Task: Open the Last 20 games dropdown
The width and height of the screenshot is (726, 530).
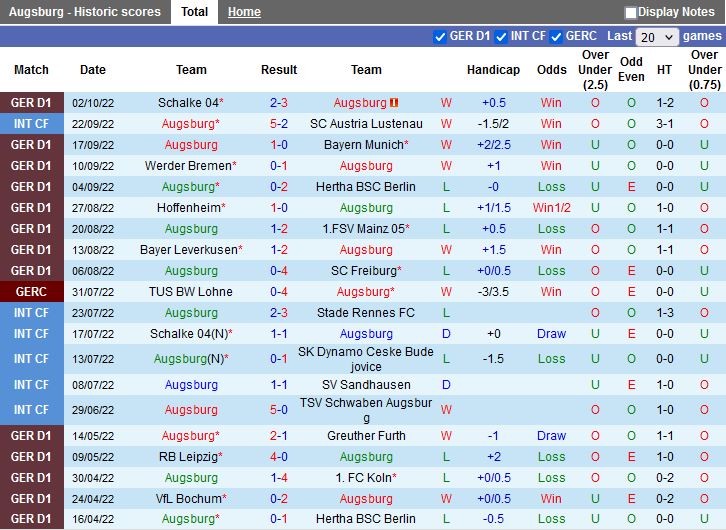Action: (x=657, y=37)
